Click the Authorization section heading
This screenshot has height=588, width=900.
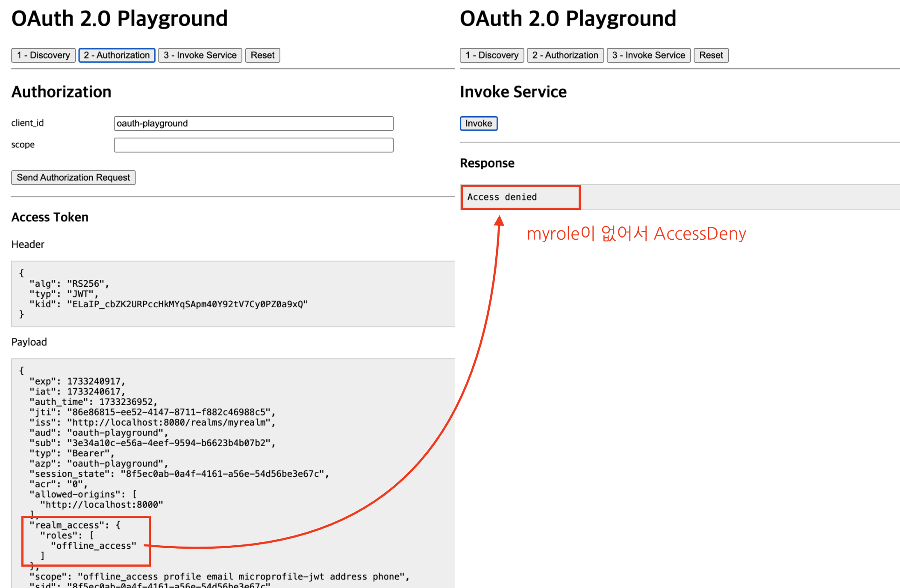(61, 92)
